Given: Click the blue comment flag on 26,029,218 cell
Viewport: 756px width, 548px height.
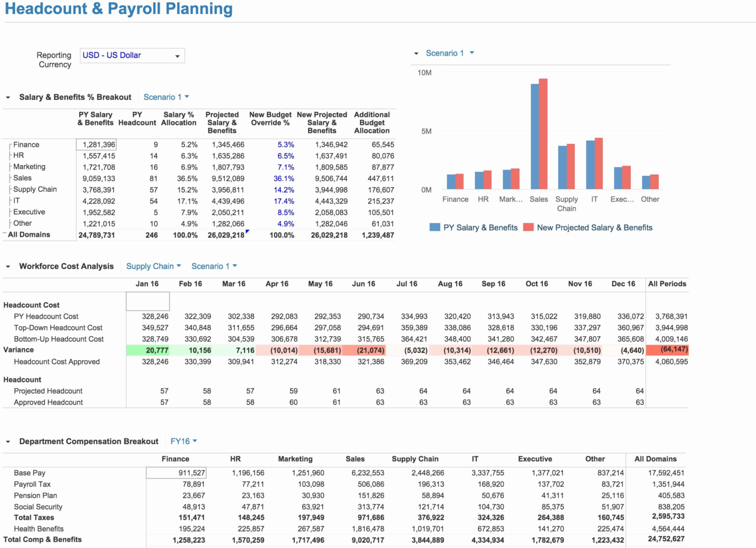Looking at the screenshot, I should pos(247,231).
